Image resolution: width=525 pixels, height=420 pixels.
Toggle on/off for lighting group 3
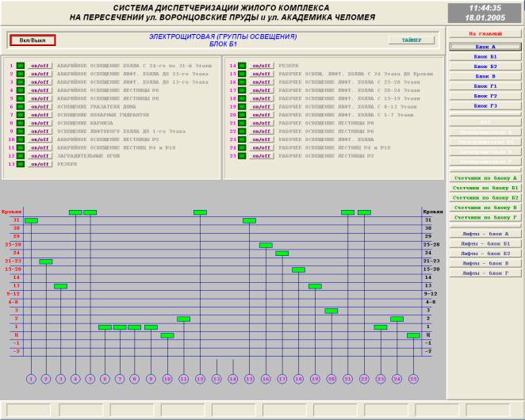click(x=39, y=82)
